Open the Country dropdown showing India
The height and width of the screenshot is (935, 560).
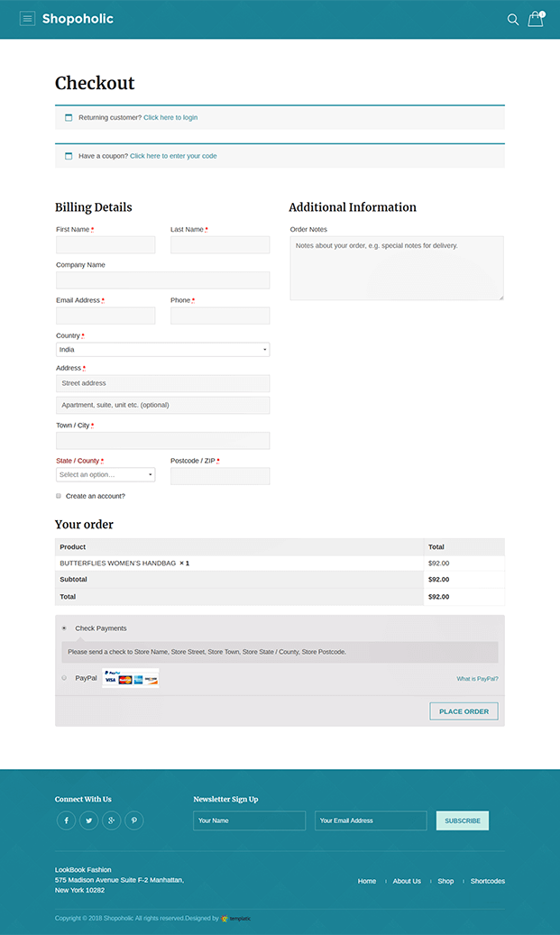162,350
